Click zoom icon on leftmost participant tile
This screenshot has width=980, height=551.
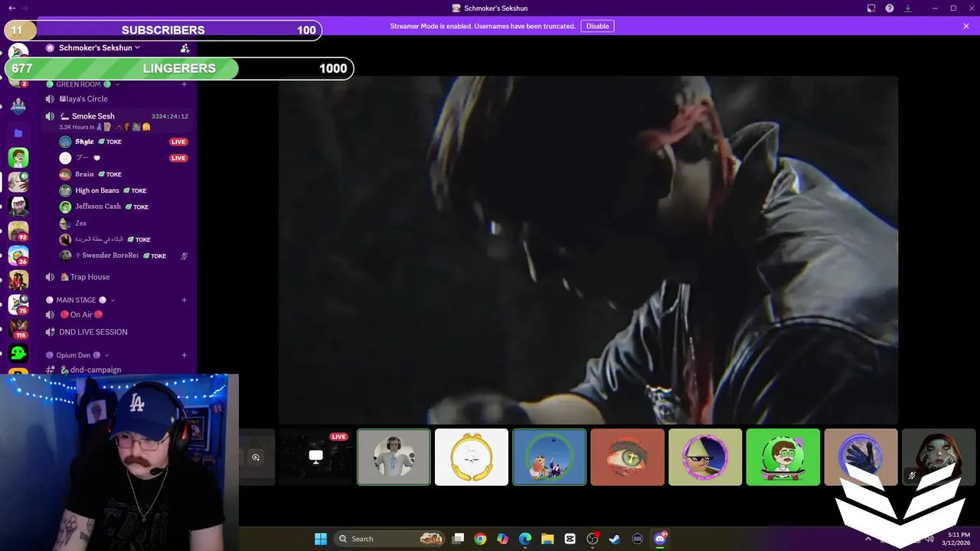pyautogui.click(x=256, y=458)
